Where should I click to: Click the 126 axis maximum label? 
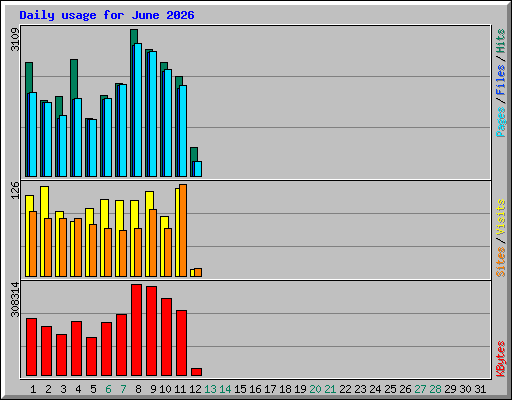tap(15, 190)
